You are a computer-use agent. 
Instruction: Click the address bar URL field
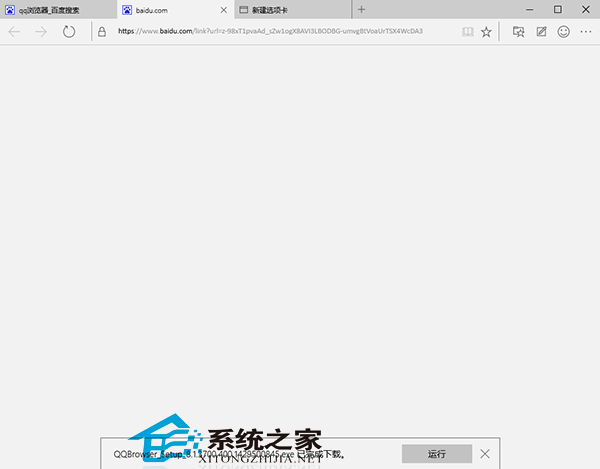270,31
